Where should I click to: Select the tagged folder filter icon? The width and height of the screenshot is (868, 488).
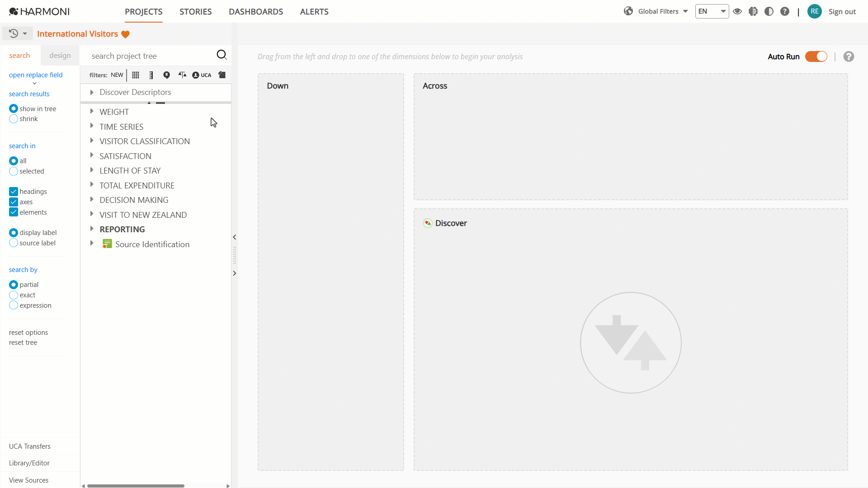point(222,75)
